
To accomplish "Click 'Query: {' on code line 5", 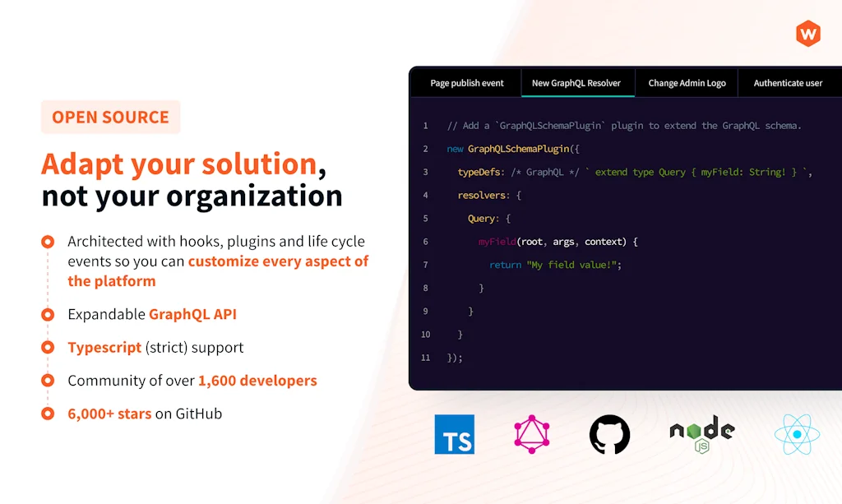I will point(489,219).
